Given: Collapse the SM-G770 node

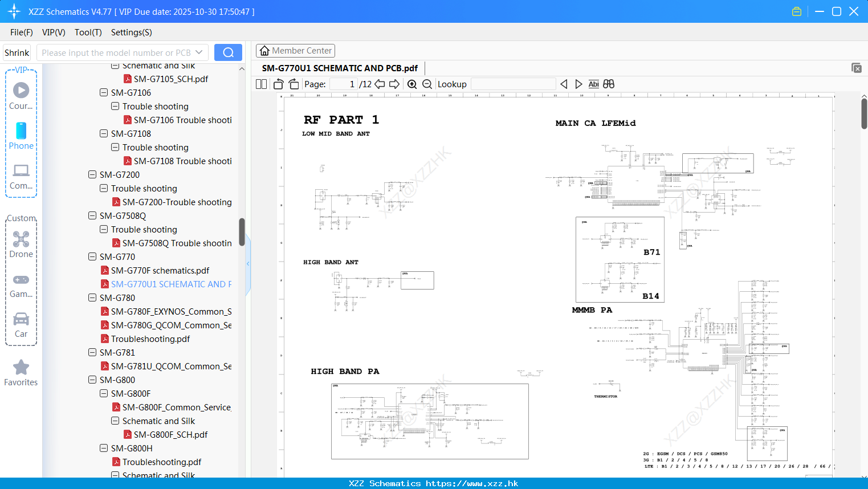Looking at the screenshot, I should point(92,256).
